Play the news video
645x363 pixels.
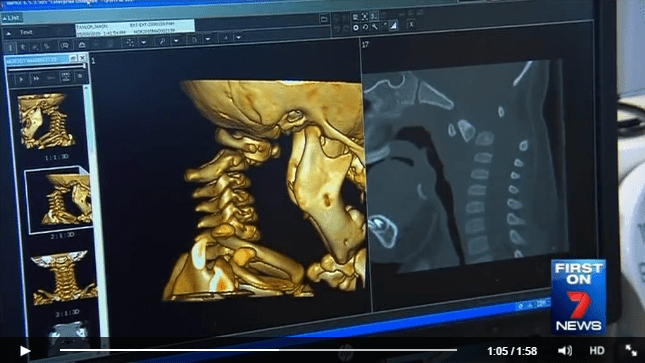point(25,351)
